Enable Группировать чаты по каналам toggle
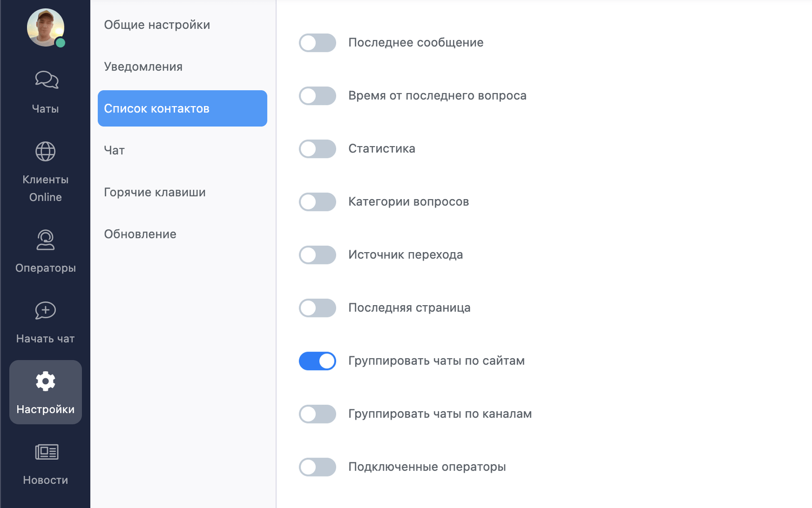Image resolution: width=812 pixels, height=508 pixels. [318, 414]
